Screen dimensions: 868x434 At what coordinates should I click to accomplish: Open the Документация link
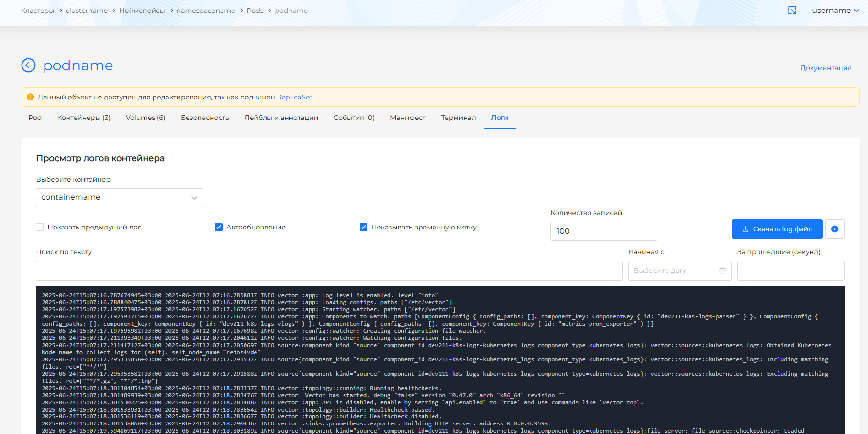pyautogui.click(x=825, y=68)
